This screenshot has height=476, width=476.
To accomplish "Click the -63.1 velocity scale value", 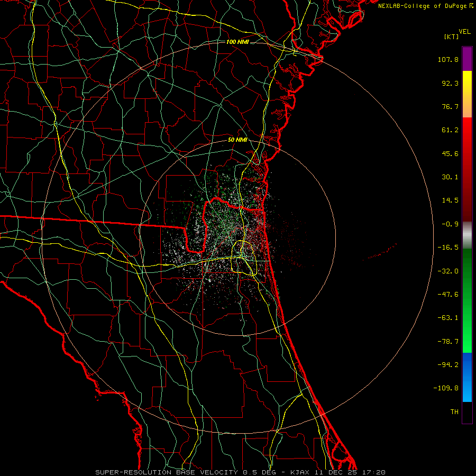I will point(448,318).
